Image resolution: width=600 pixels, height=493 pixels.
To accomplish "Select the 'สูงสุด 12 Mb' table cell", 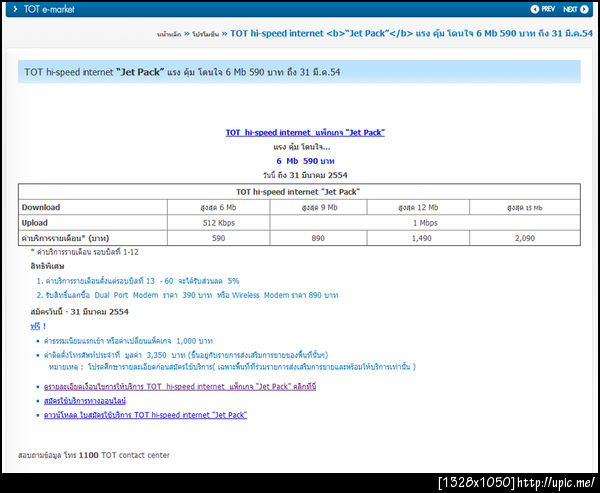I will pyautogui.click(x=418, y=207).
